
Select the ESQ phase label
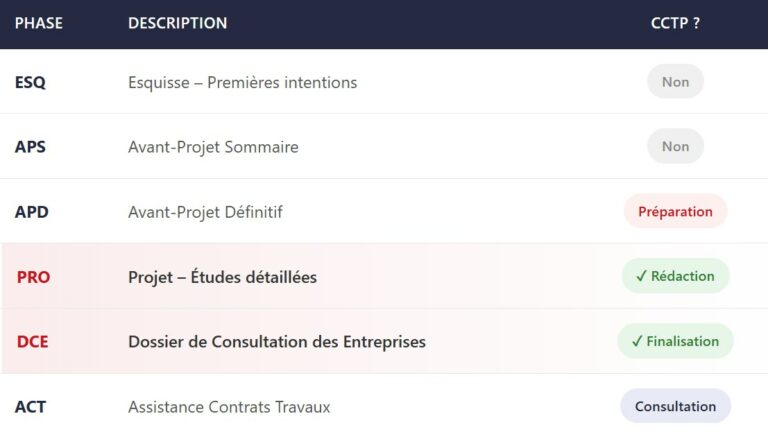point(30,82)
